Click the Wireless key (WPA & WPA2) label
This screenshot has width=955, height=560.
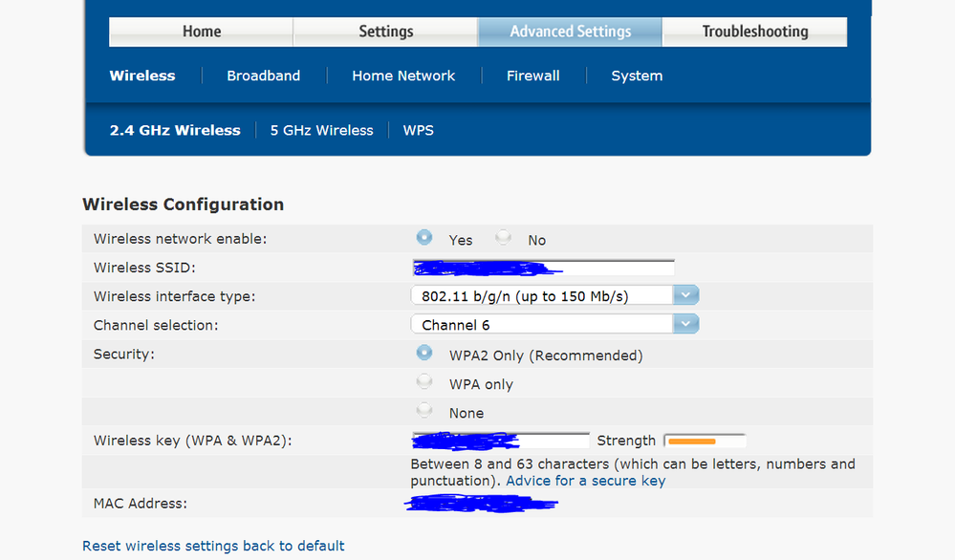pyautogui.click(x=192, y=441)
